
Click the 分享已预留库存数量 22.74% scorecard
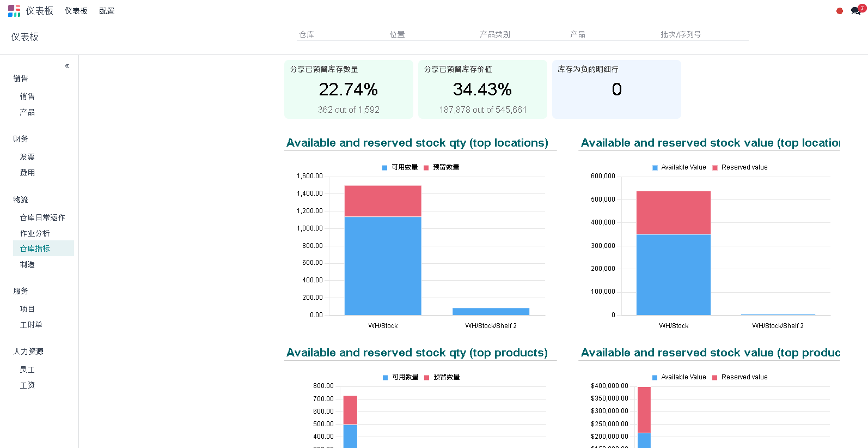click(x=349, y=89)
